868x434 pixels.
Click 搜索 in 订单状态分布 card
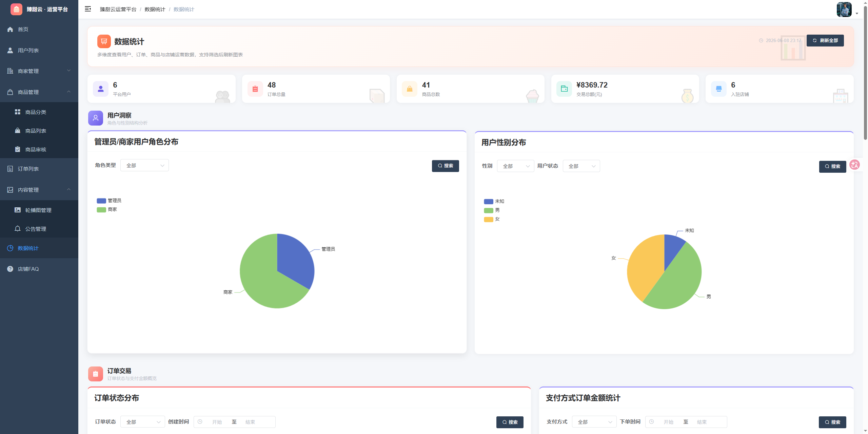(x=510, y=422)
